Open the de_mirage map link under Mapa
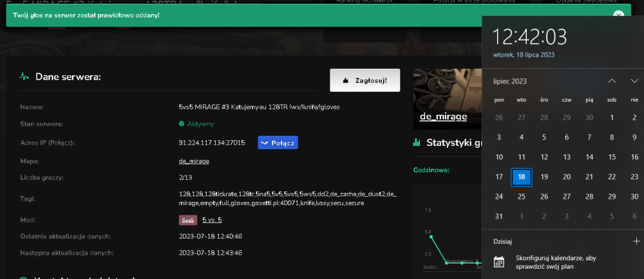This screenshot has height=279, width=644. click(194, 161)
